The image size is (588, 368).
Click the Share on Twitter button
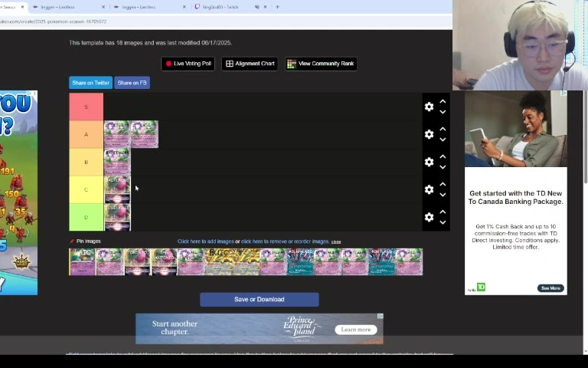[90, 83]
